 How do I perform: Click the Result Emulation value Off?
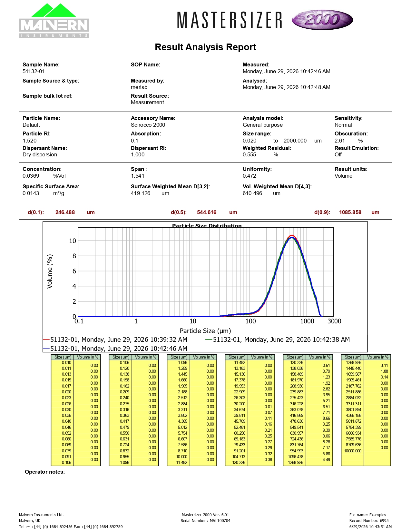click(338, 154)
